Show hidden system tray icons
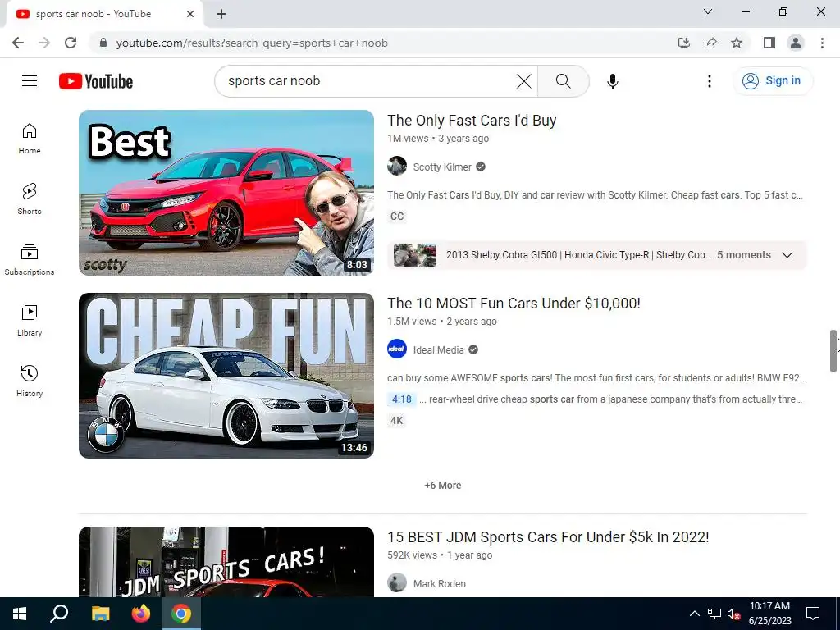The width and height of the screenshot is (840, 630). (694, 614)
